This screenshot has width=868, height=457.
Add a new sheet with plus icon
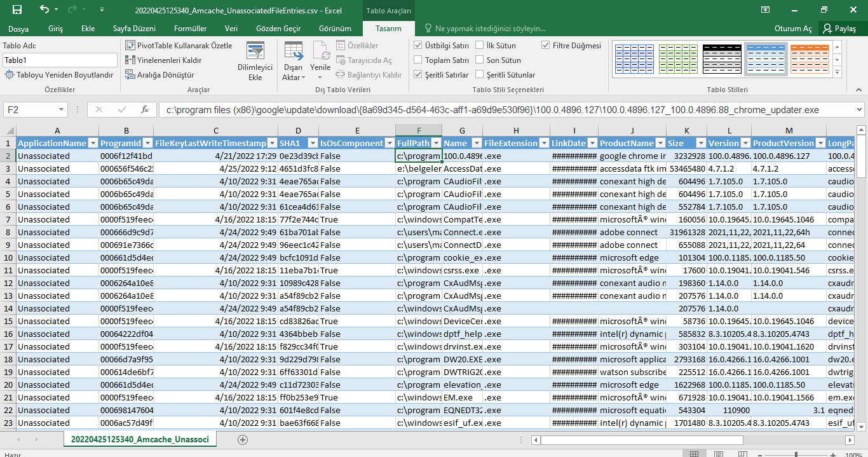pos(242,439)
